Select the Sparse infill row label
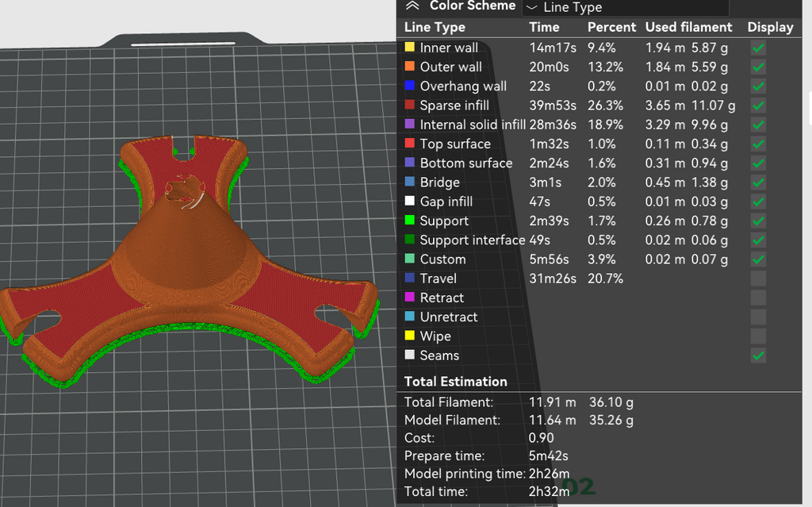 [454, 106]
